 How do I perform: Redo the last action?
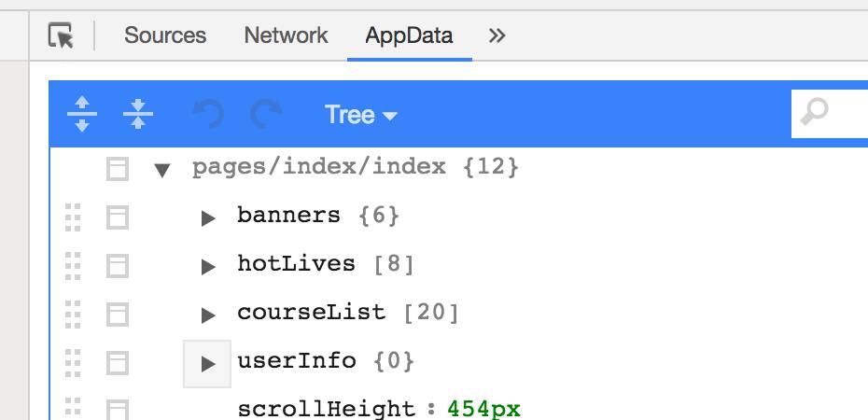266,114
